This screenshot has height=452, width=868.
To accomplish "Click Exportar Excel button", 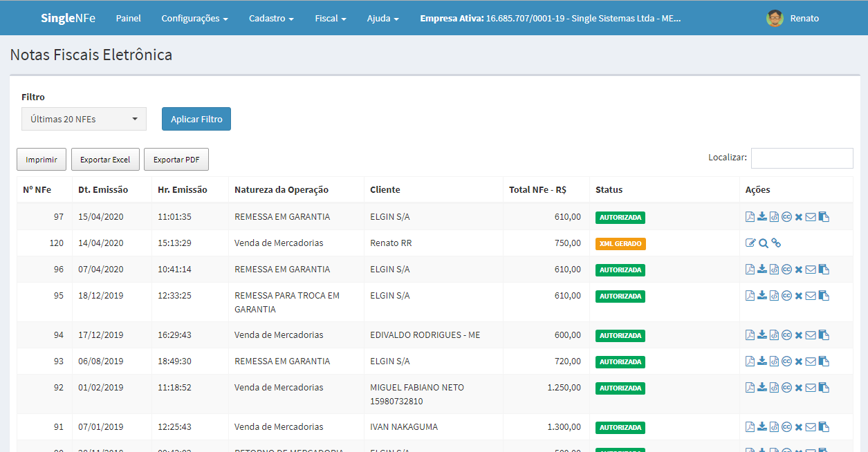I will pyautogui.click(x=105, y=160).
